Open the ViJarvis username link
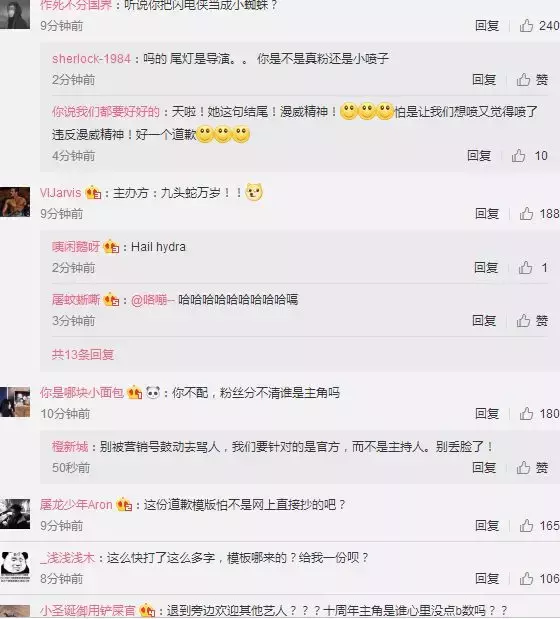The width and height of the screenshot is (560, 619). tap(60, 193)
